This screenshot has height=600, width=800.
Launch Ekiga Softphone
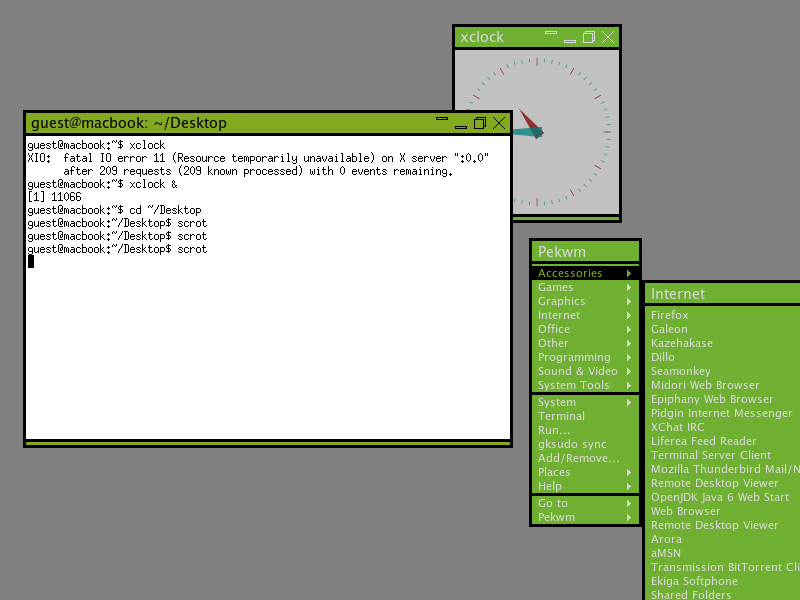(x=722, y=582)
